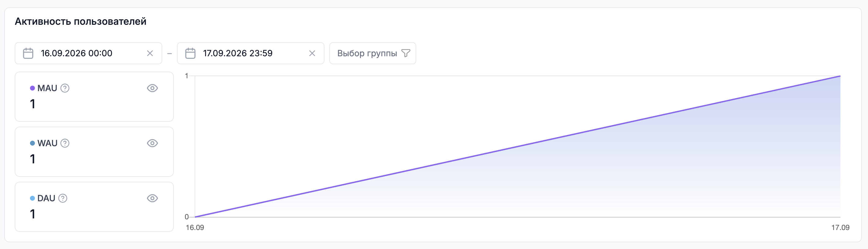Select the end date input 17.09.2026 23:59

pos(251,53)
